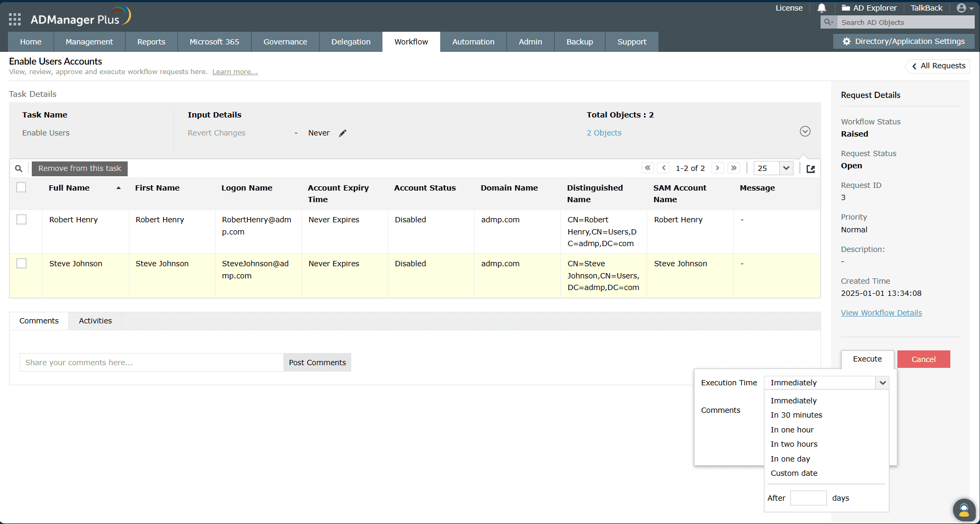
Task: Go to the next page of results
Action: tap(718, 168)
